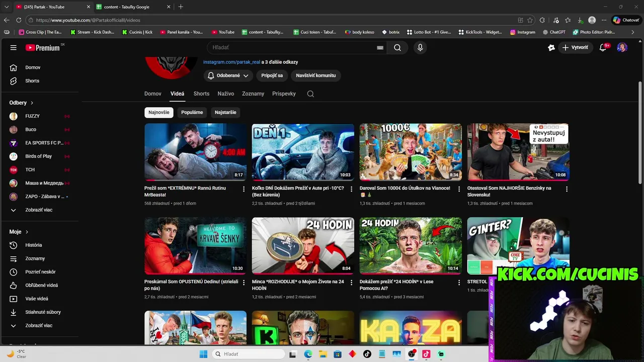This screenshot has height=362, width=644.
Task: Click the Navštíviť komunitu button
Action: 316,75
